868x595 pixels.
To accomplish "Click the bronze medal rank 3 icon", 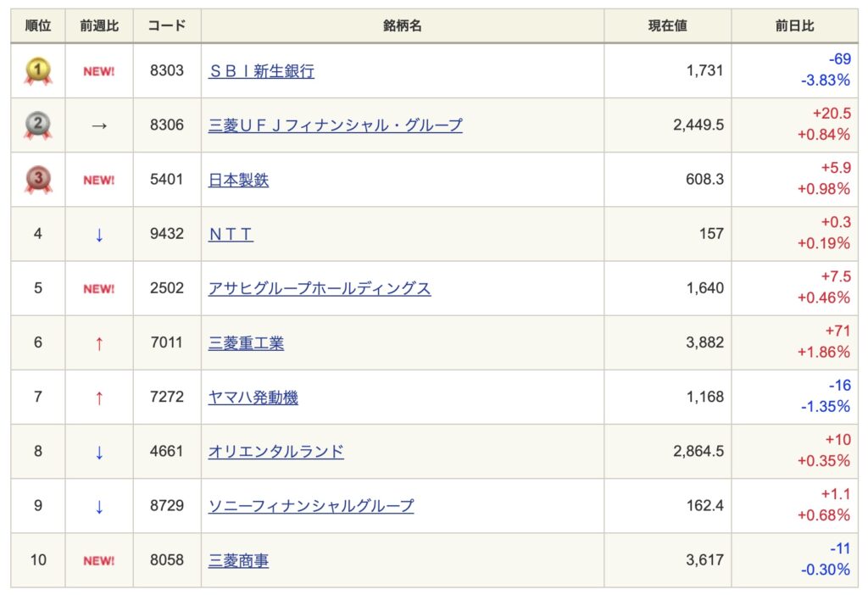I will pyautogui.click(x=37, y=180).
